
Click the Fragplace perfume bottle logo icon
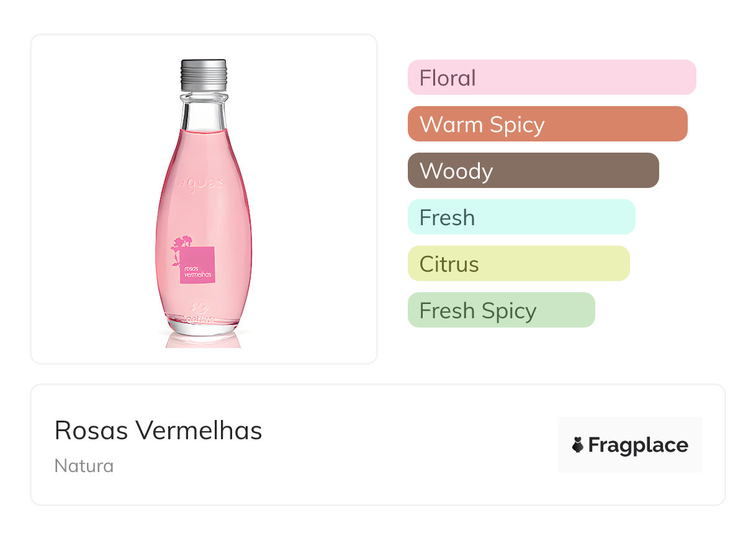(x=578, y=445)
